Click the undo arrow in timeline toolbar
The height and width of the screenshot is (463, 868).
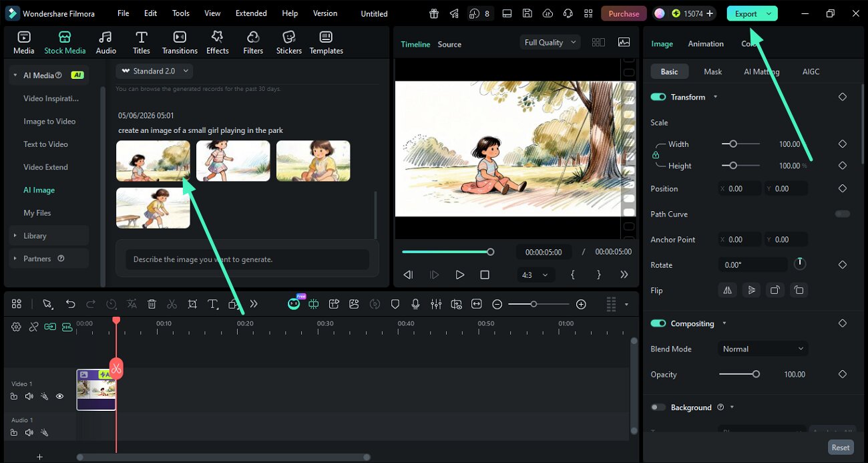click(x=70, y=304)
